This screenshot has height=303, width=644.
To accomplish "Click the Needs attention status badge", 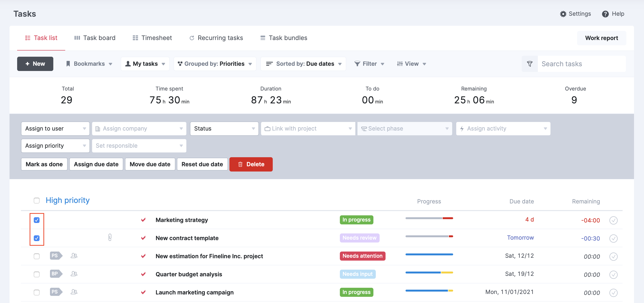I will pos(362,256).
